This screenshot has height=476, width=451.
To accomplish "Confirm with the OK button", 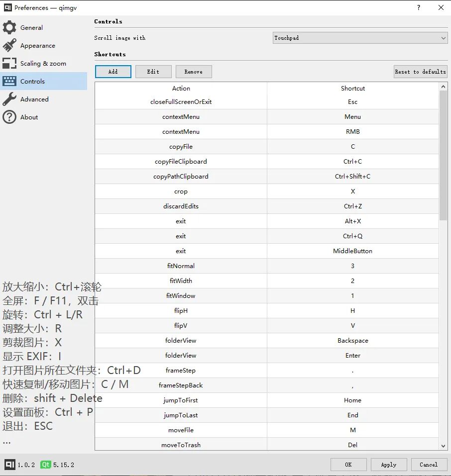I will tap(348, 465).
